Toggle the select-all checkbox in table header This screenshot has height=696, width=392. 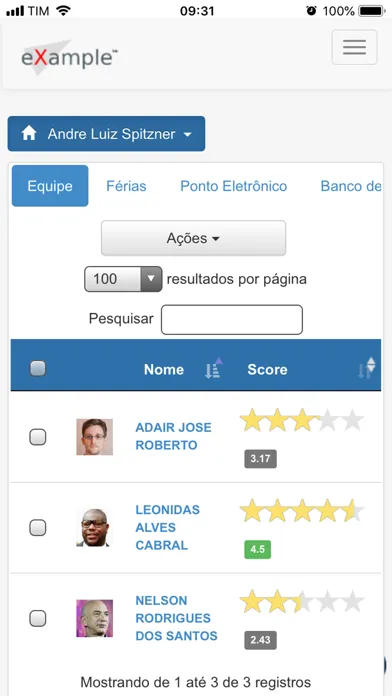(x=38, y=368)
